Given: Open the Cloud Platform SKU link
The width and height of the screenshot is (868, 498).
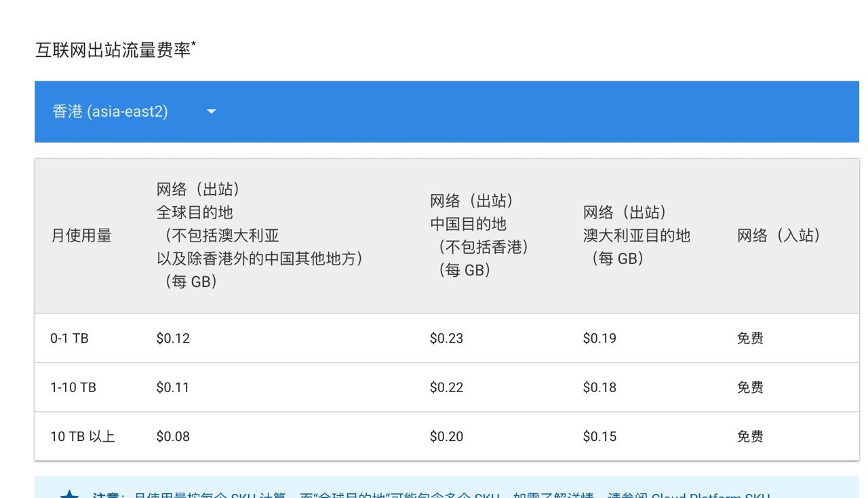Looking at the screenshot, I should click(x=711, y=495).
